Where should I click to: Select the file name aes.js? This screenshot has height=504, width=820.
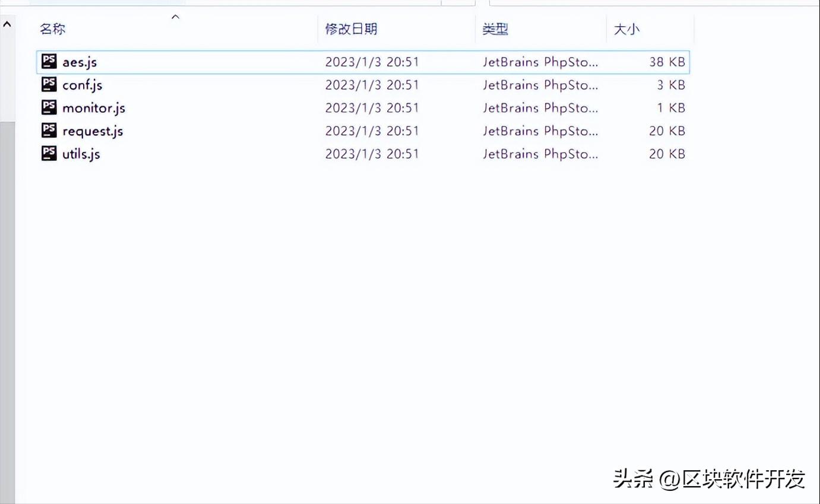80,62
